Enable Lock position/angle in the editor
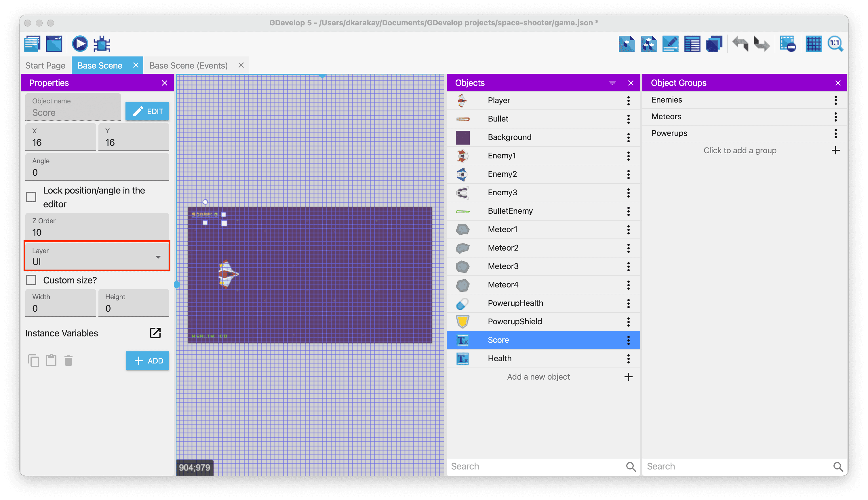 point(31,197)
